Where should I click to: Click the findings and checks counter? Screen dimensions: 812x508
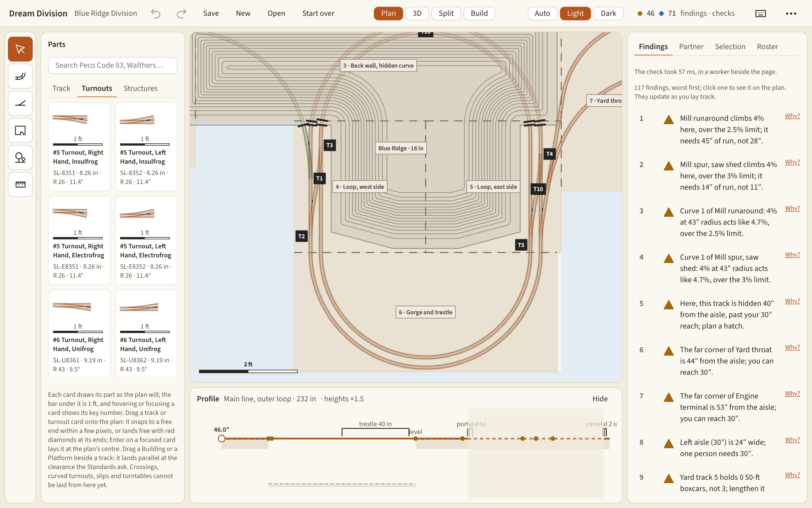[x=686, y=14]
